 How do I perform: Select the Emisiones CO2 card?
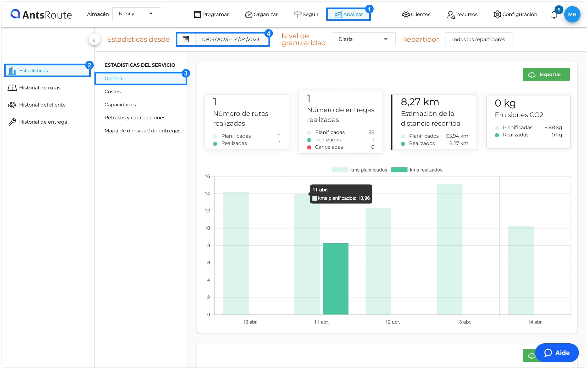pos(528,122)
